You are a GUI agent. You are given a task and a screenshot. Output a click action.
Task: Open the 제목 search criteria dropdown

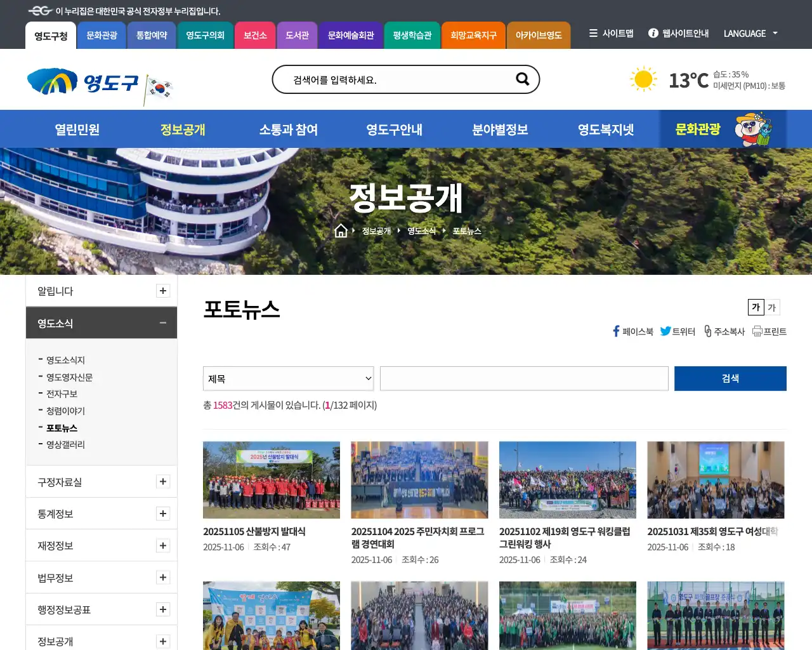click(x=288, y=379)
